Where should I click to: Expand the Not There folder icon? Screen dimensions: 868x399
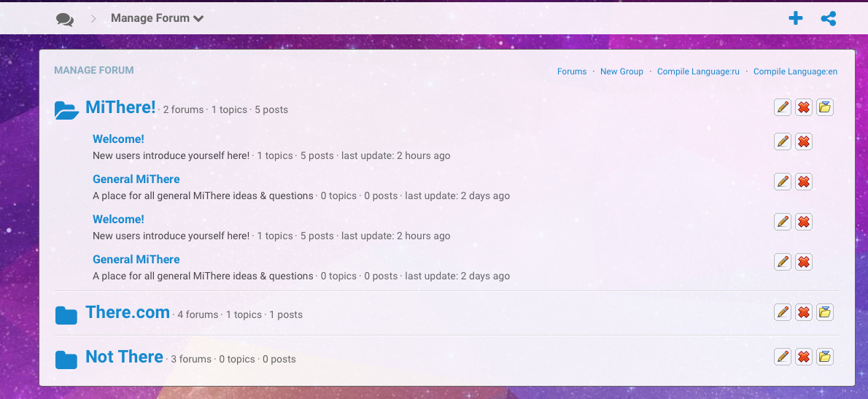[x=66, y=360]
